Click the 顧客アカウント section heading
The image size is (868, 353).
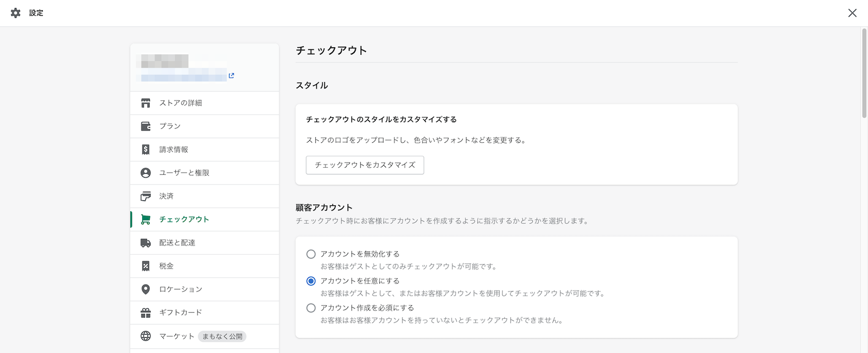(324, 207)
